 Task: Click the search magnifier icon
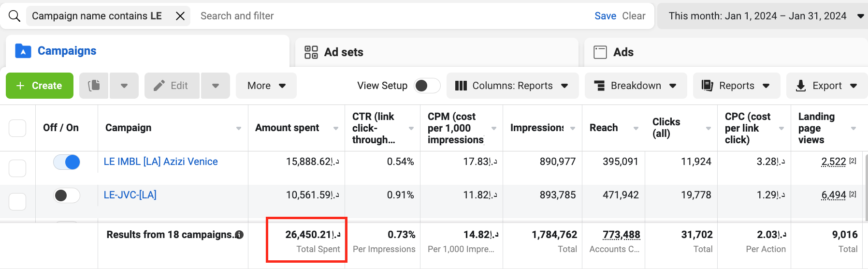pos(14,16)
